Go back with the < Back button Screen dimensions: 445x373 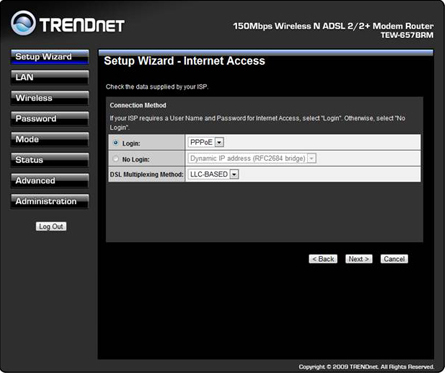(x=323, y=259)
